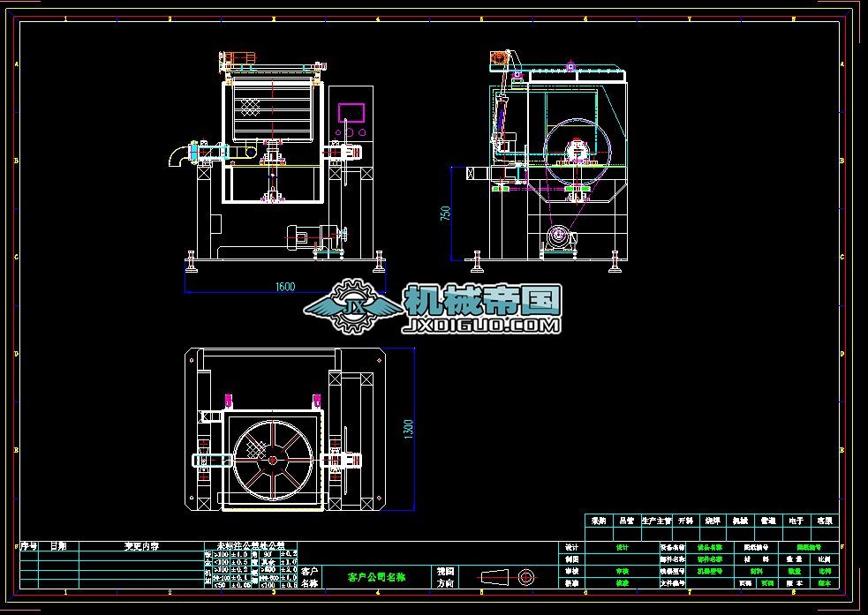Click the 管道 sign-off header

point(768,521)
